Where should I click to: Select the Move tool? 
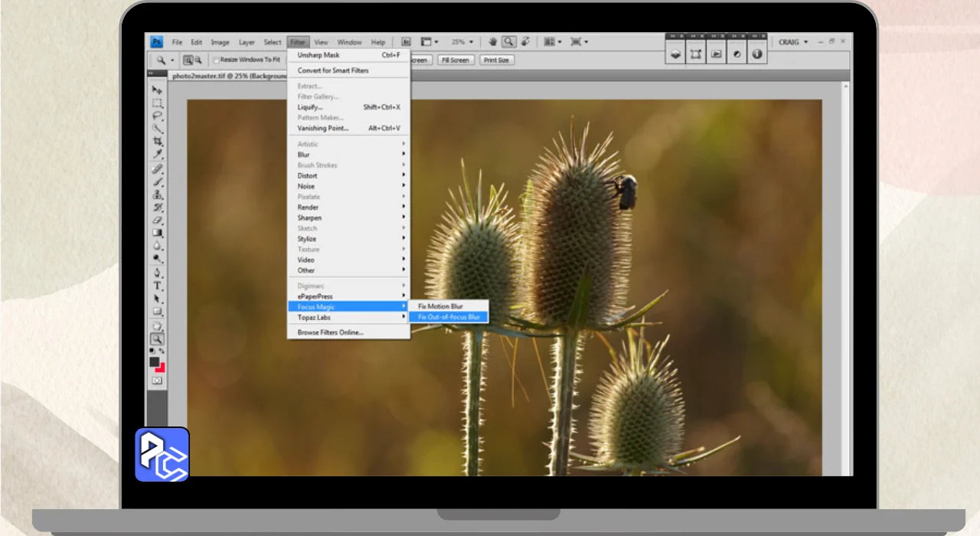(158, 90)
